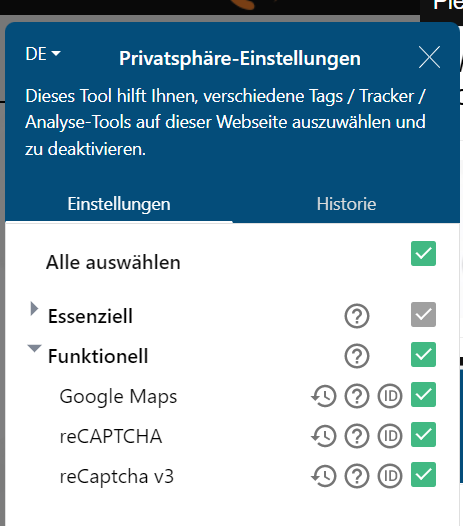Viewport: 463px width, 526px height.
Task: Switch to the Historie tab
Action: [346, 204]
